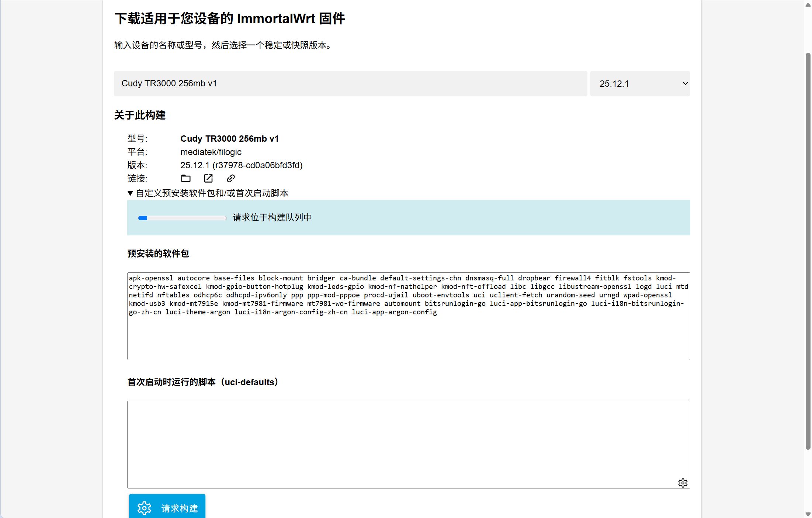Click the scrollbar up arrow

coord(808,4)
